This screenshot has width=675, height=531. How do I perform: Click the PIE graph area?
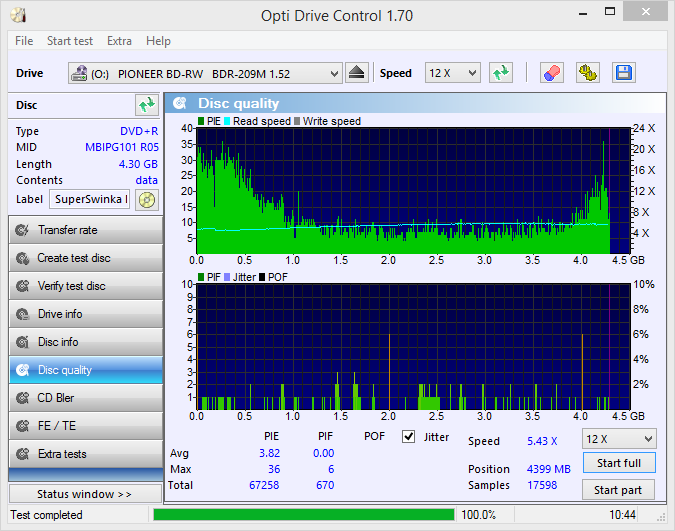tap(413, 191)
